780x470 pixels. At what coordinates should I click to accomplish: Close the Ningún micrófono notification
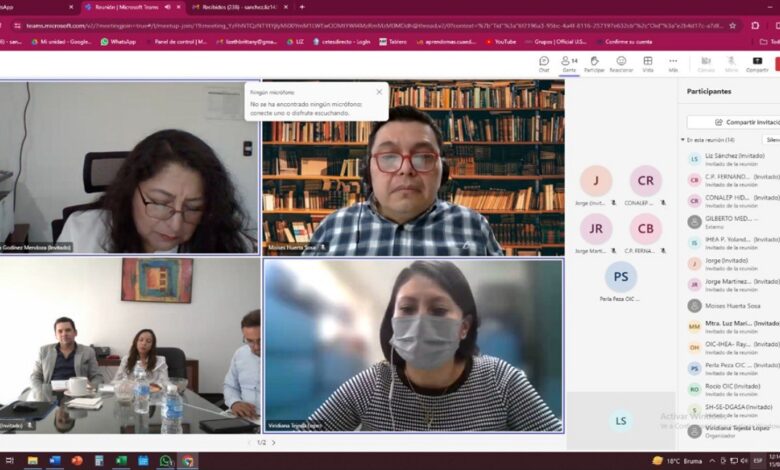tap(379, 92)
